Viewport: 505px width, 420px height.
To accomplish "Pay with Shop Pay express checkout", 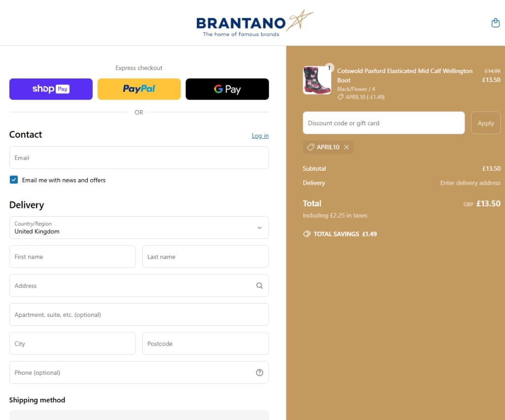I will coord(51,89).
